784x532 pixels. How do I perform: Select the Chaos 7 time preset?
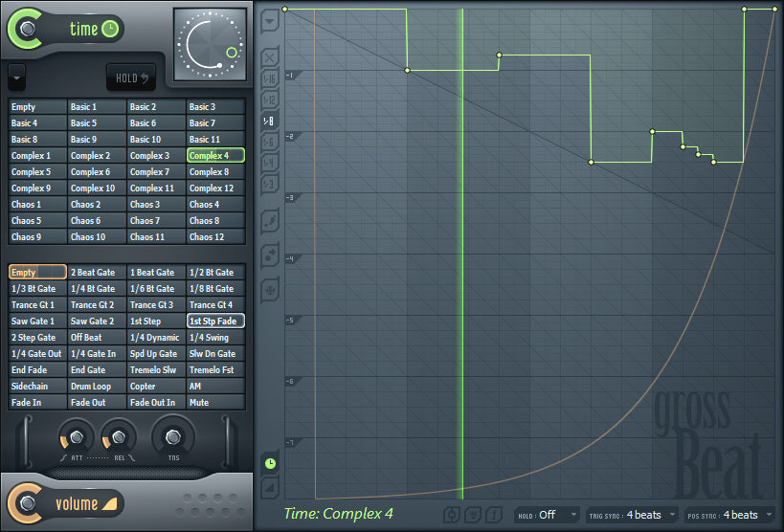156,220
